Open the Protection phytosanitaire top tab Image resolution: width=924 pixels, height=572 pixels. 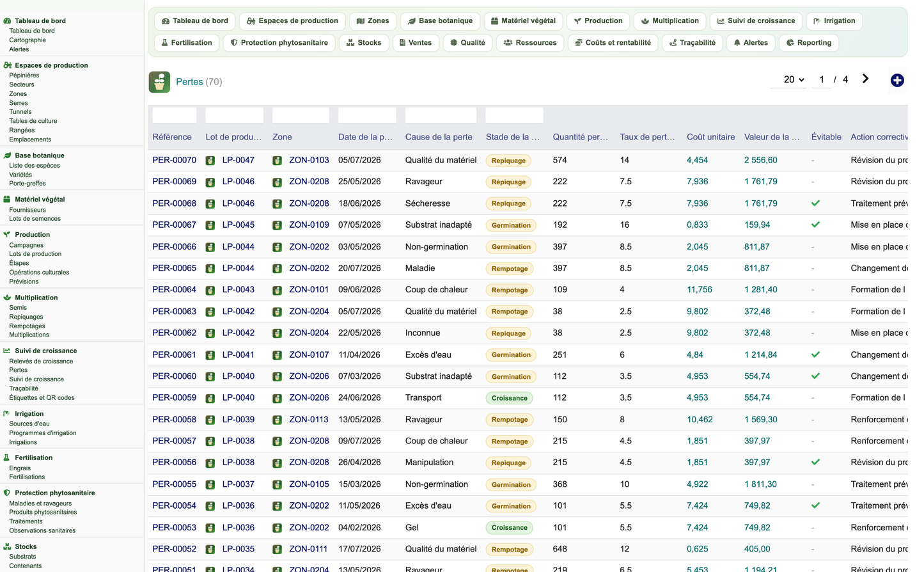tap(279, 43)
